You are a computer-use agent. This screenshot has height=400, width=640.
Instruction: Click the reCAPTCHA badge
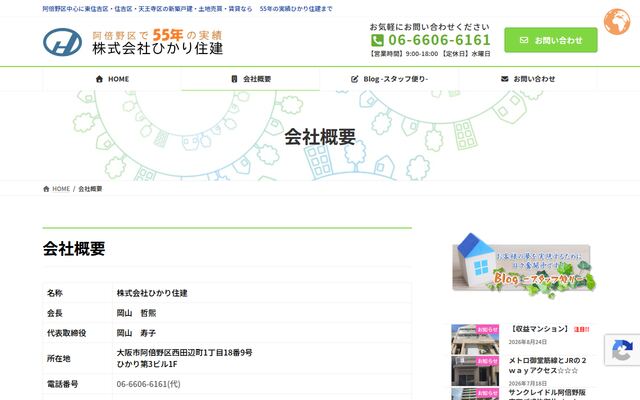(x=622, y=350)
